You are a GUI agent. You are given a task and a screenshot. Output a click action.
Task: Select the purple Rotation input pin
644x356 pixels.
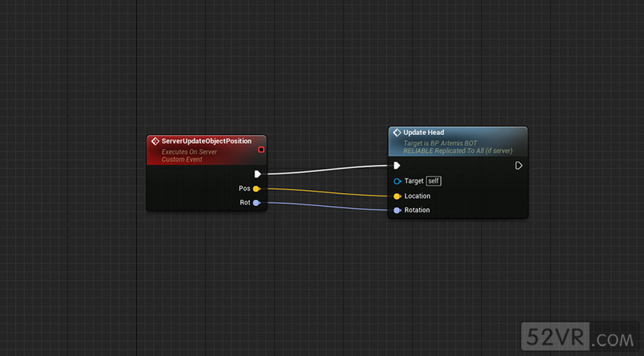pyautogui.click(x=397, y=210)
